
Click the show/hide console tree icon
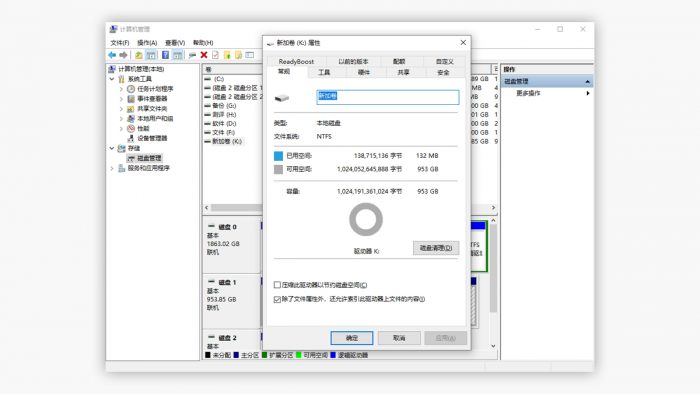(151, 55)
